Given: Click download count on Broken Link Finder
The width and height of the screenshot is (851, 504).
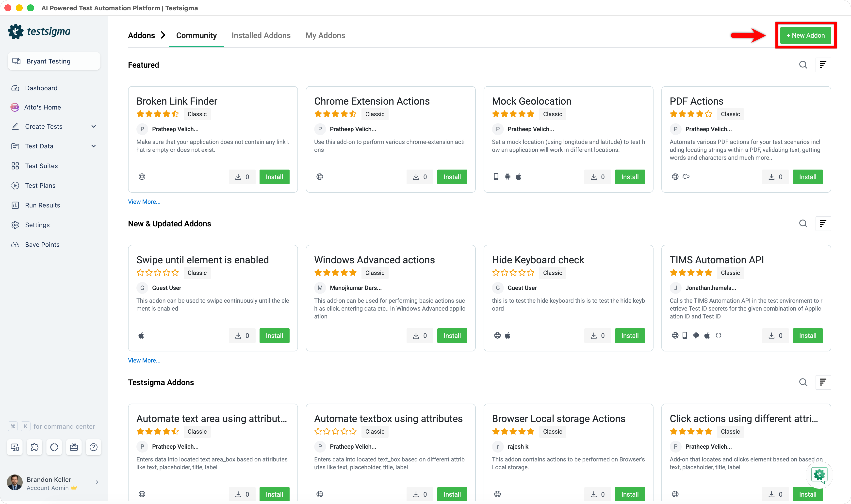Looking at the screenshot, I should pos(242,177).
